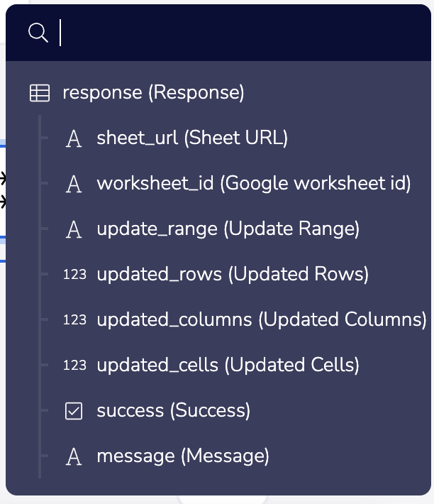
Task: Click the number-type icon beside updated_rows
Action: 74,275
